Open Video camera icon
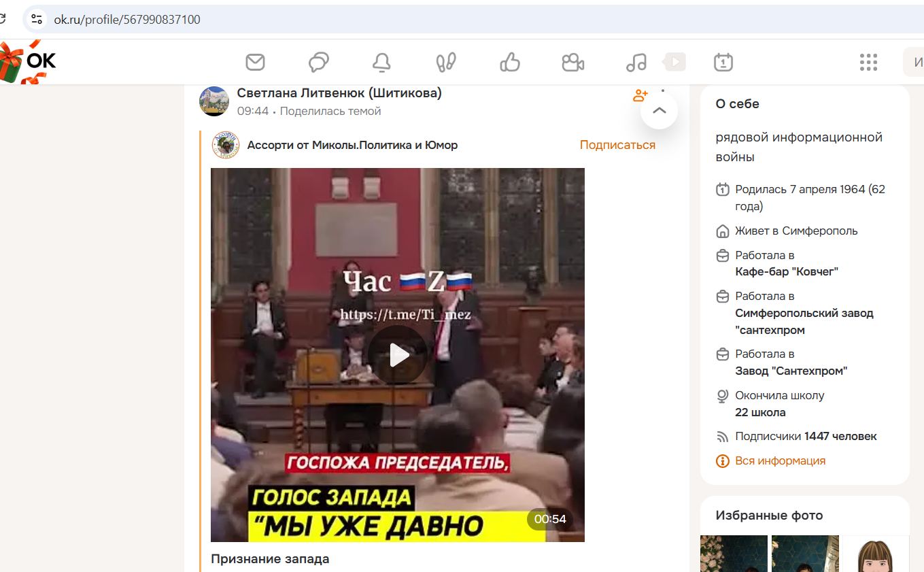This screenshot has width=924, height=572. (x=573, y=63)
